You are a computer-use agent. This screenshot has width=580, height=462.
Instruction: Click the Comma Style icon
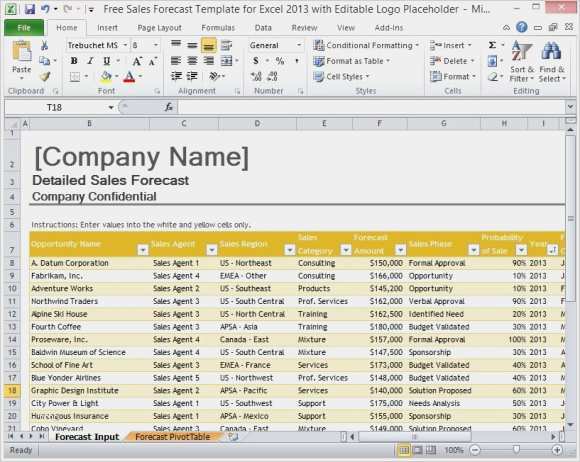[x=297, y=61]
